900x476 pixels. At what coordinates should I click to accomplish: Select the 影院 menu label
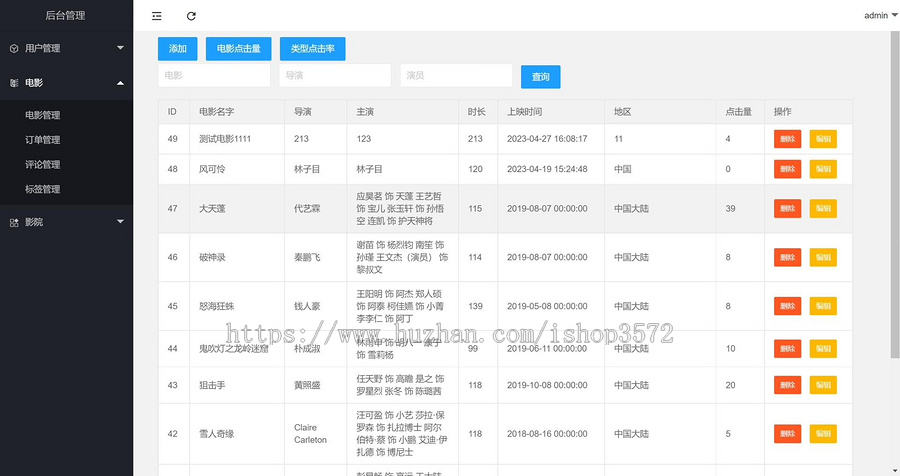34,222
